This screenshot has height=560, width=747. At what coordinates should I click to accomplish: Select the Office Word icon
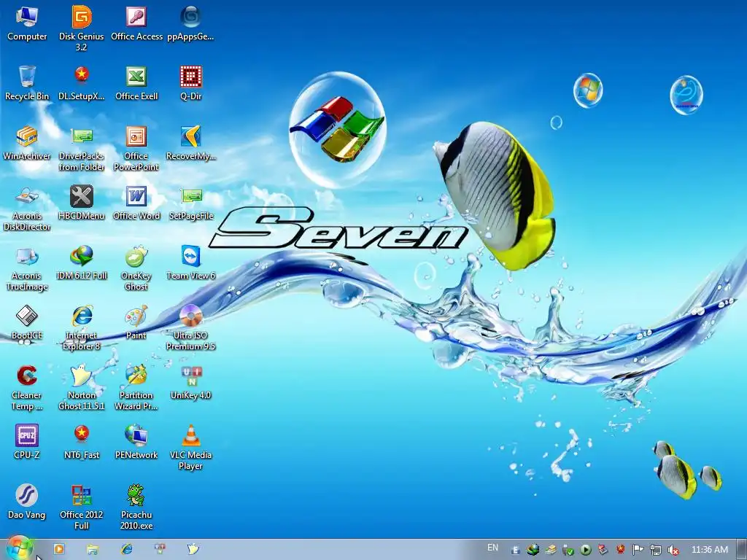[136, 203]
